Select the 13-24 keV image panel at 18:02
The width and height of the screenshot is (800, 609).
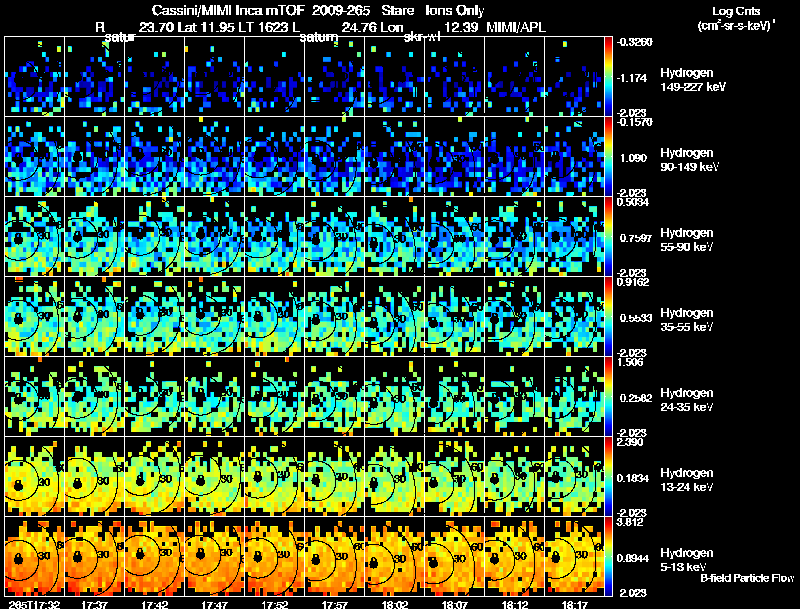click(x=394, y=476)
